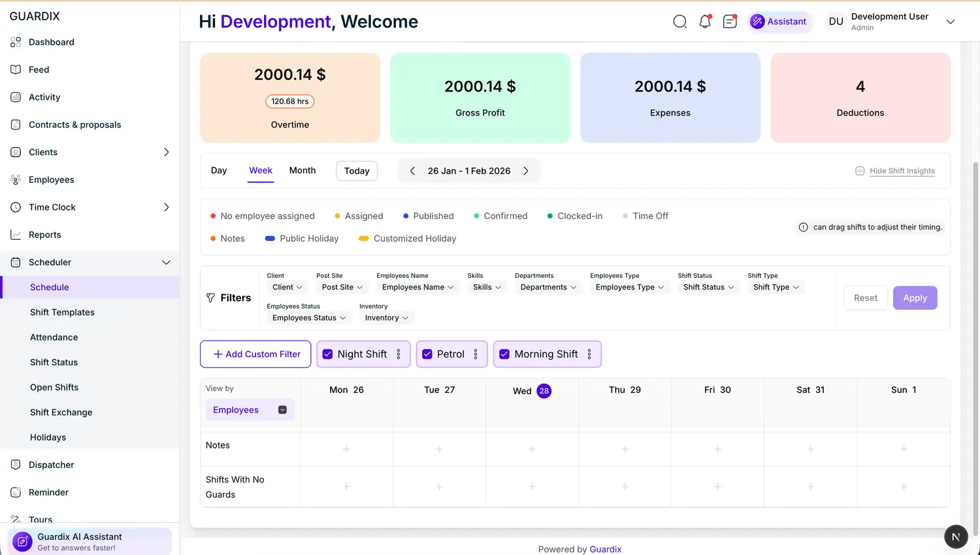This screenshot has width=980, height=555.
Task: Click the search icon in header
Action: [x=679, y=22]
